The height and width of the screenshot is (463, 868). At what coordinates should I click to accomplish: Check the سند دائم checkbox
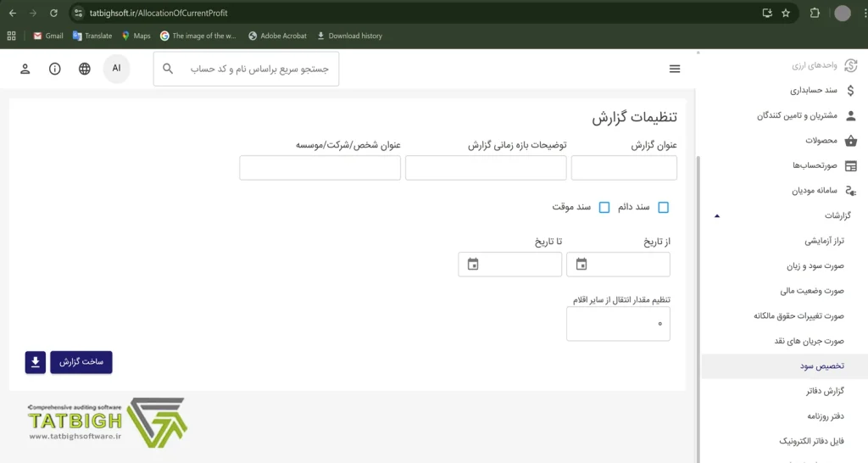663,207
